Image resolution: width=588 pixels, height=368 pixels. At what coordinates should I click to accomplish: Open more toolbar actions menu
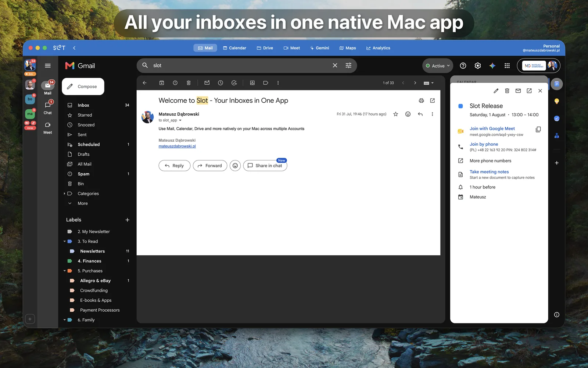(278, 83)
